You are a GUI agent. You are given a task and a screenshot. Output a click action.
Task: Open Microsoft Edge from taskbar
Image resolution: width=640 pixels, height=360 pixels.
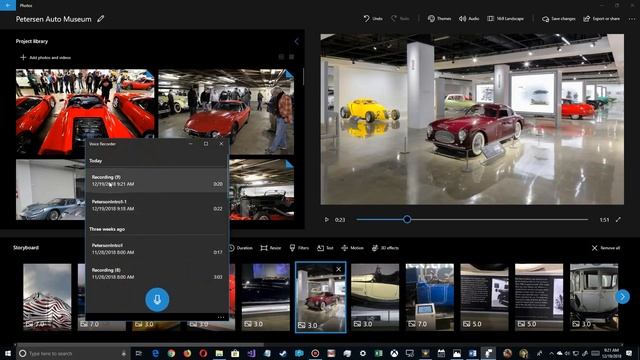(156, 353)
